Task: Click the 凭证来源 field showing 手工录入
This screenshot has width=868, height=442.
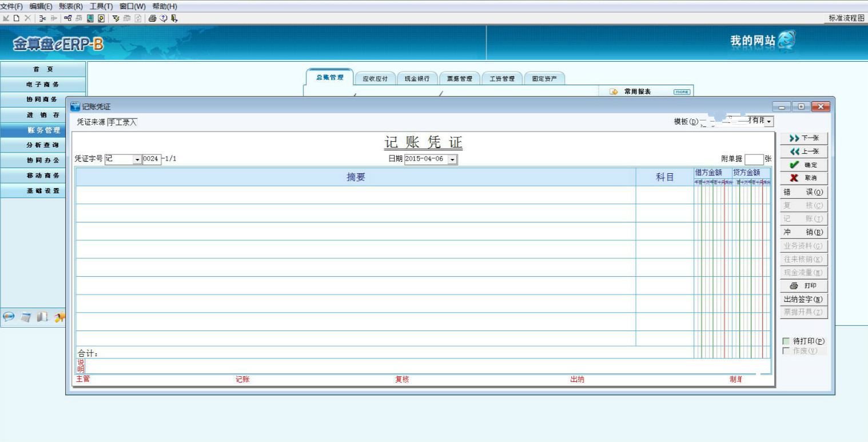Action: coord(122,122)
